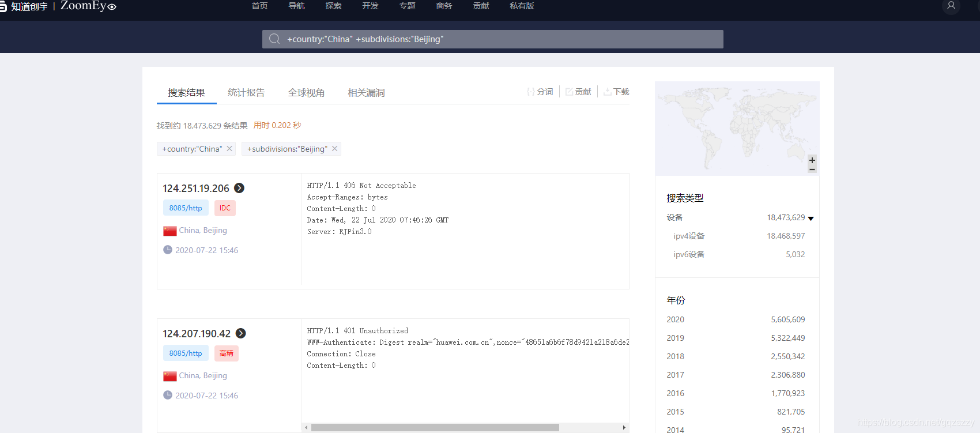Switch to the 统计报告 tab
This screenshot has width=980, height=433.
pos(247,92)
